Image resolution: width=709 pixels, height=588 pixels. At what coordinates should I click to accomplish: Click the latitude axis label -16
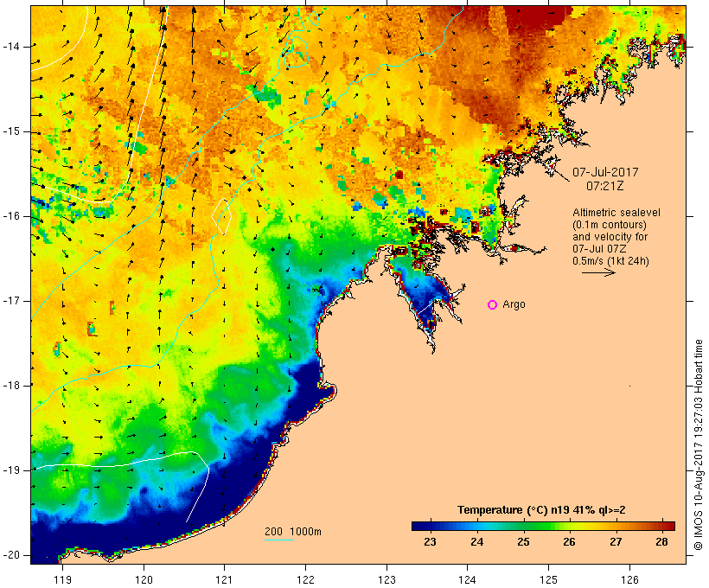pyautogui.click(x=11, y=216)
